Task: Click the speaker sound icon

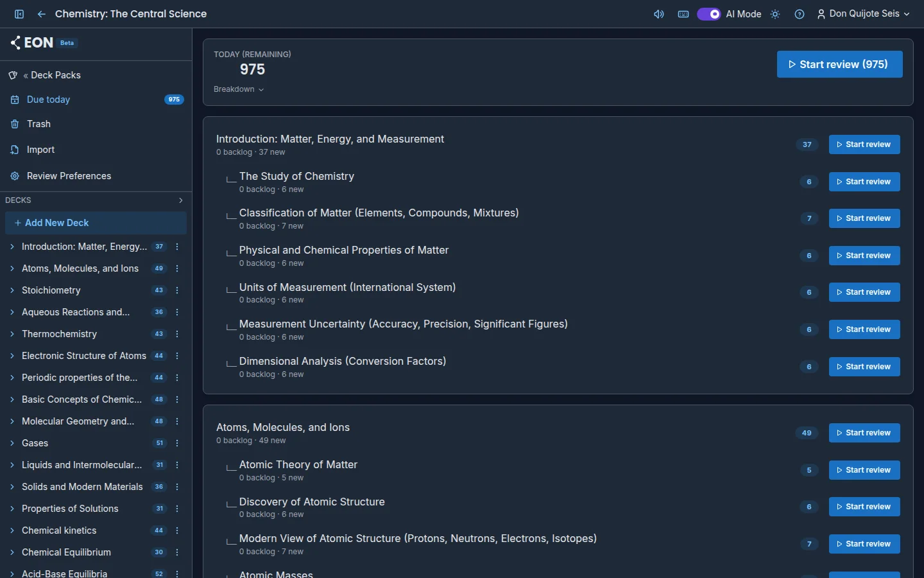Action: point(659,14)
